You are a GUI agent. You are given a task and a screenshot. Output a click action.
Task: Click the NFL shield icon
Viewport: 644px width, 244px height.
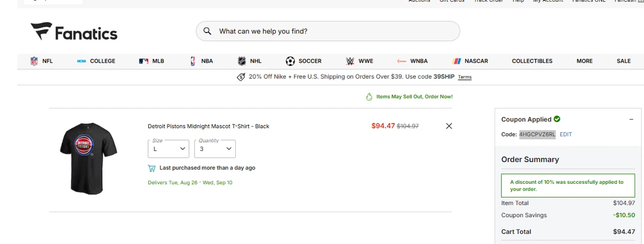tap(34, 61)
